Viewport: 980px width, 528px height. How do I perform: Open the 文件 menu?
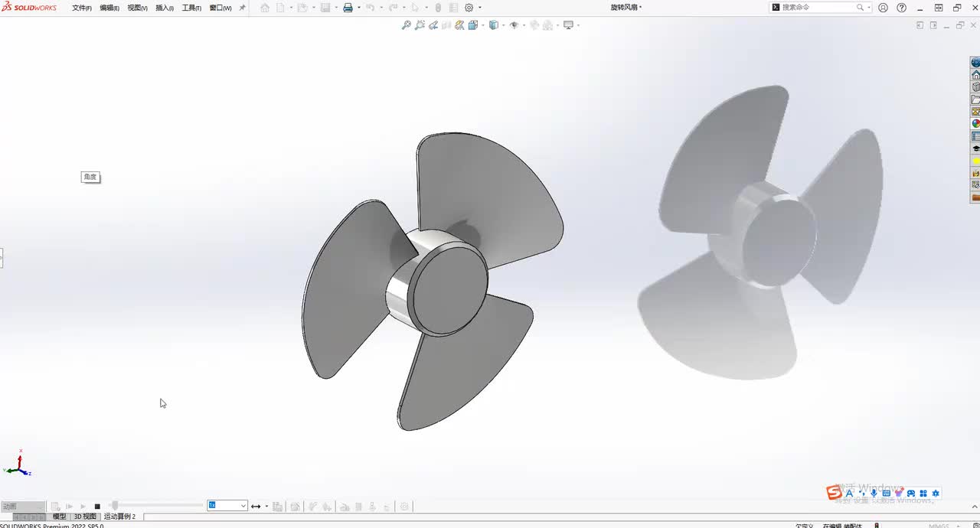82,8
